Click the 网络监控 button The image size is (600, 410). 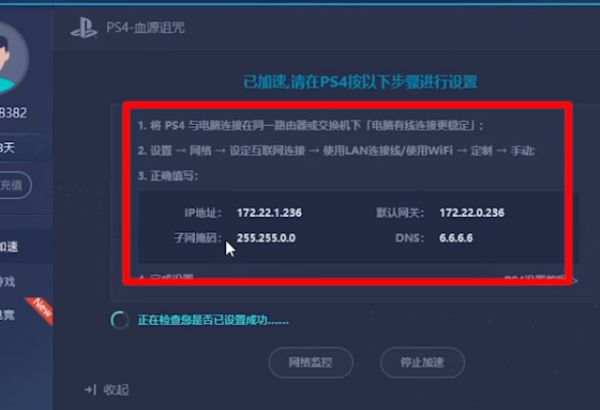[310, 362]
